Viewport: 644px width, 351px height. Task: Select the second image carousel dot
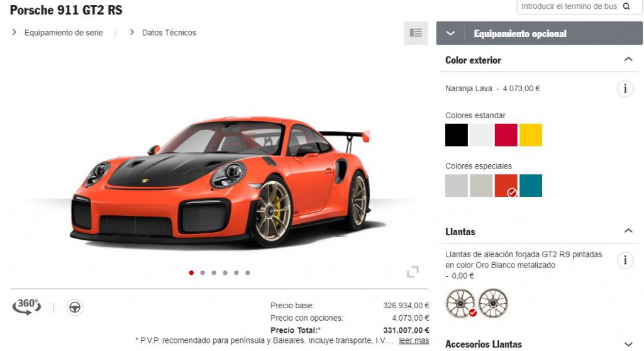[203, 272]
